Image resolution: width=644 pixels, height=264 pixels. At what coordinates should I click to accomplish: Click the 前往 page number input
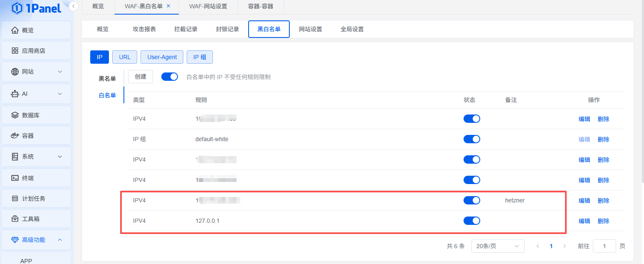tap(604, 246)
